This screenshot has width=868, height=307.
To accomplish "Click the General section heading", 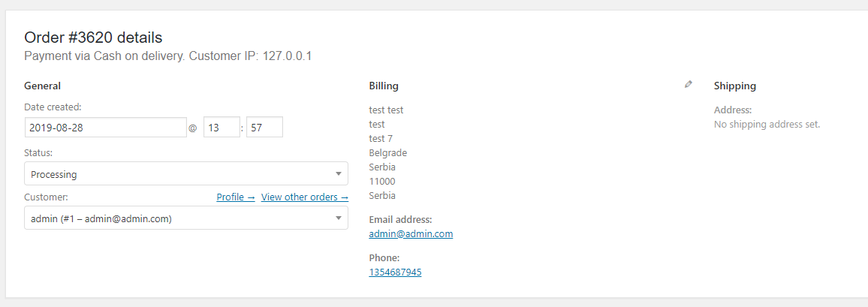I will [x=43, y=86].
